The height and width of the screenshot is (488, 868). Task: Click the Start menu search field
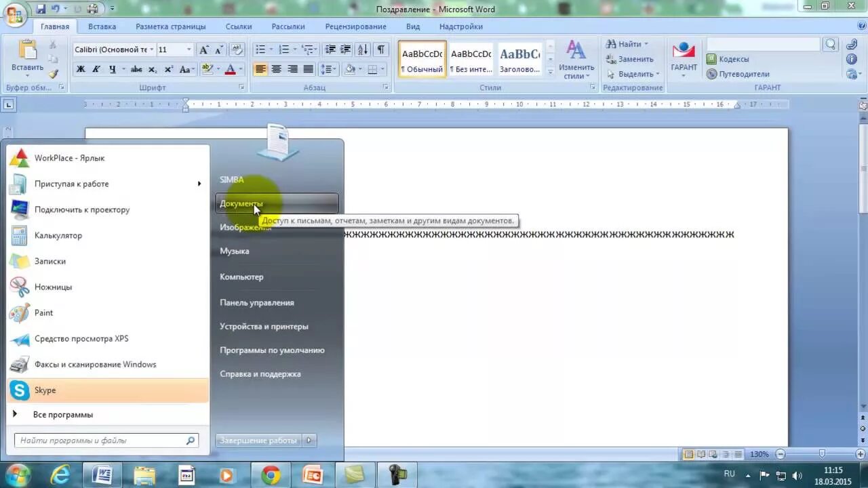(106, 441)
